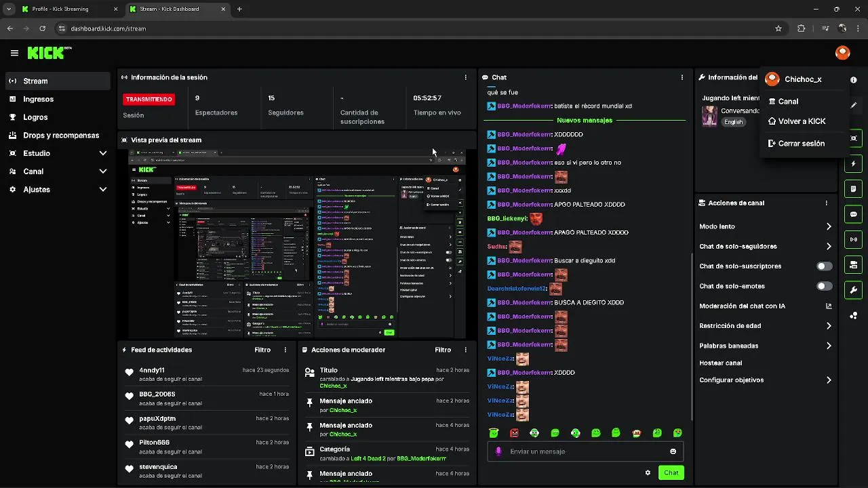Viewport: 868px width, 488px height.
Task: Click the stream preview thumbnail
Action: tap(297, 244)
